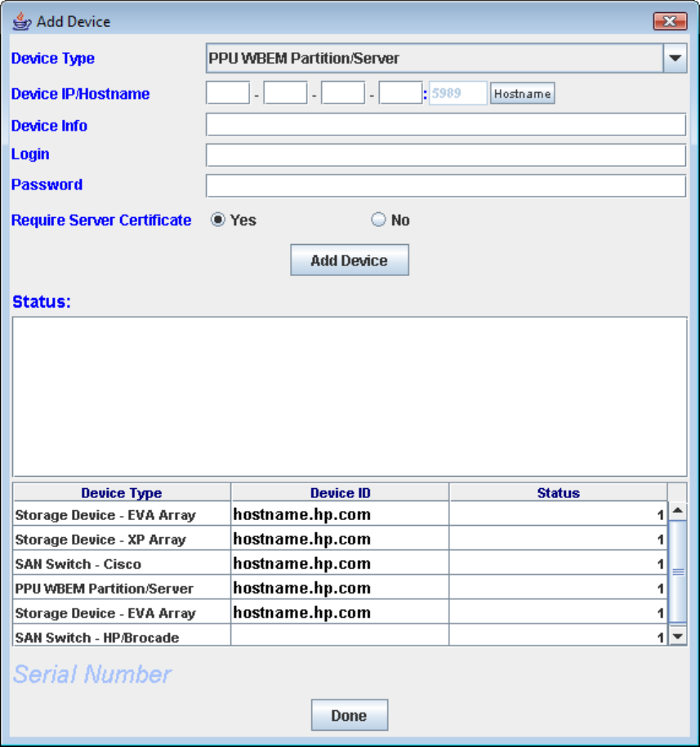
Task: Select the SAN Switch - HP/Brocade row
Action: pyautogui.click(x=340, y=636)
